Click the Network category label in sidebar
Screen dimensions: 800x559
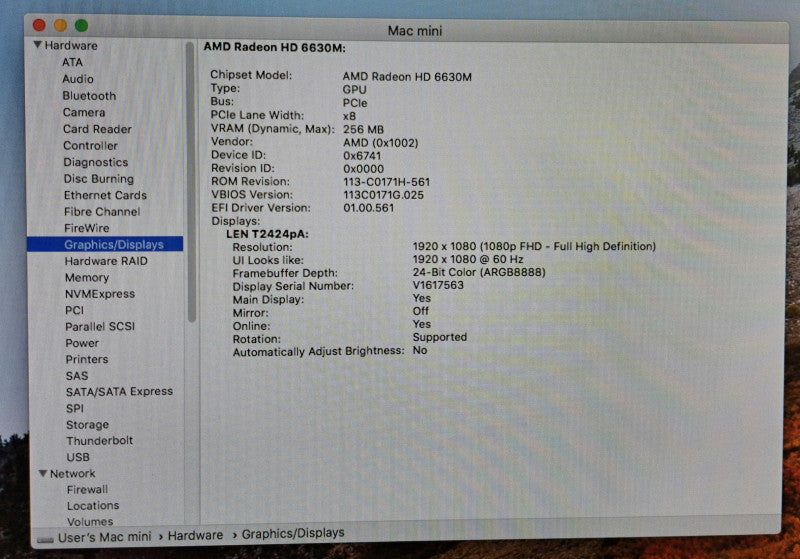point(72,473)
